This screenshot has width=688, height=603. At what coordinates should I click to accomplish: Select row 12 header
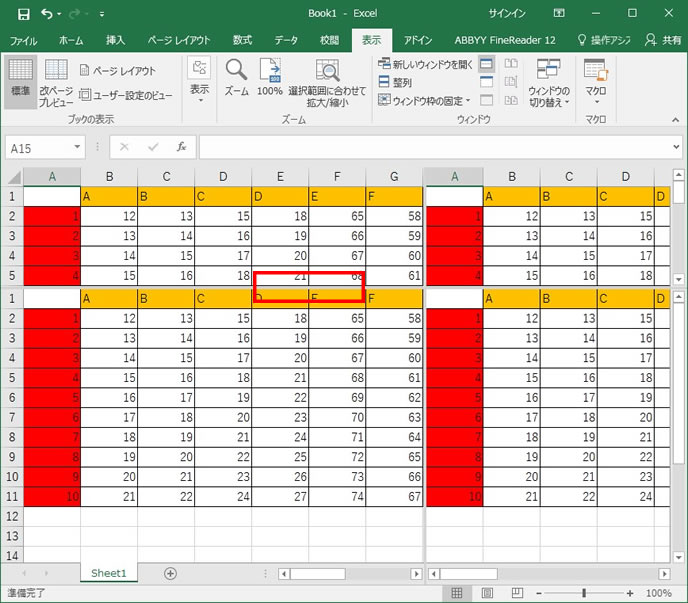click(12, 517)
